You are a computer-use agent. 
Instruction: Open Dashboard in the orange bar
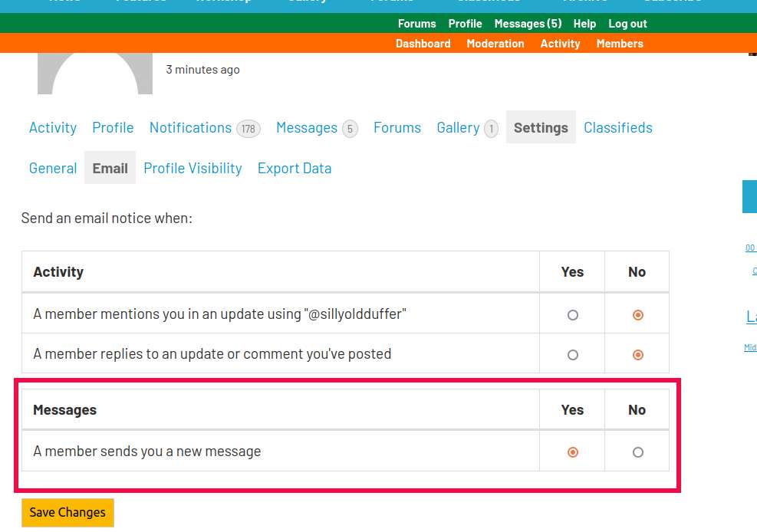[x=423, y=44]
